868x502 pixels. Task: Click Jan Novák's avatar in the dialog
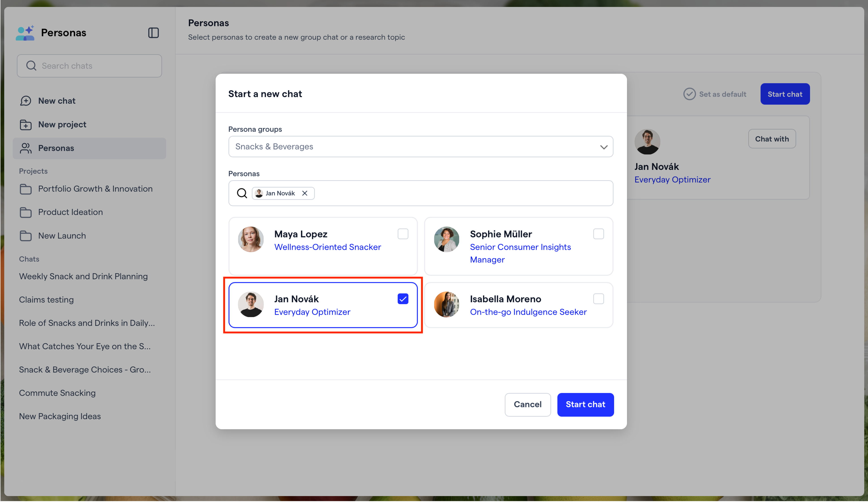click(251, 304)
